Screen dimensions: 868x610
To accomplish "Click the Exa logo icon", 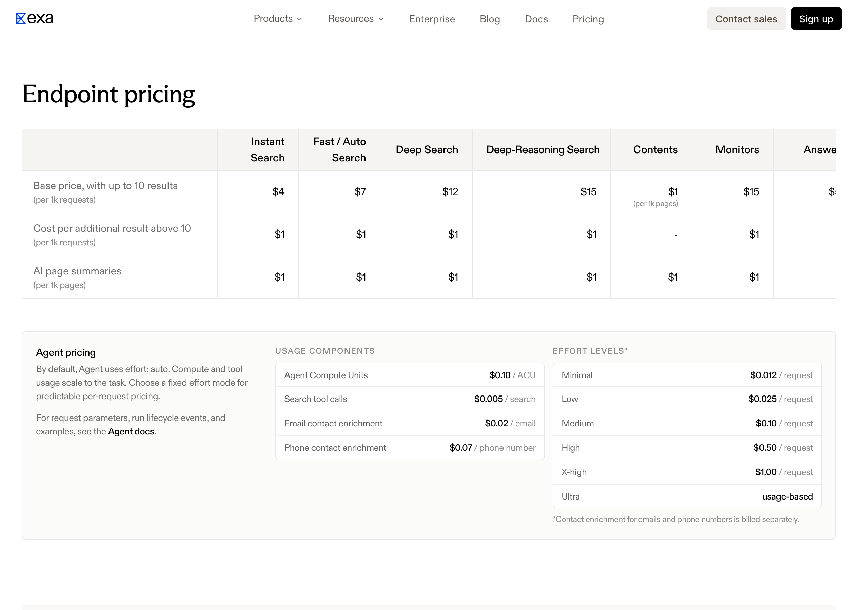I will coord(21,19).
